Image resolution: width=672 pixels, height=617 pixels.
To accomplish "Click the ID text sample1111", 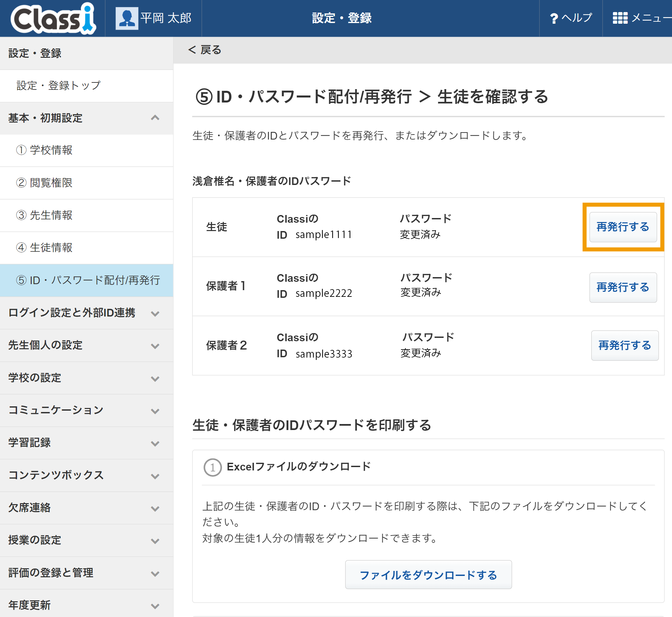I will 324,234.
